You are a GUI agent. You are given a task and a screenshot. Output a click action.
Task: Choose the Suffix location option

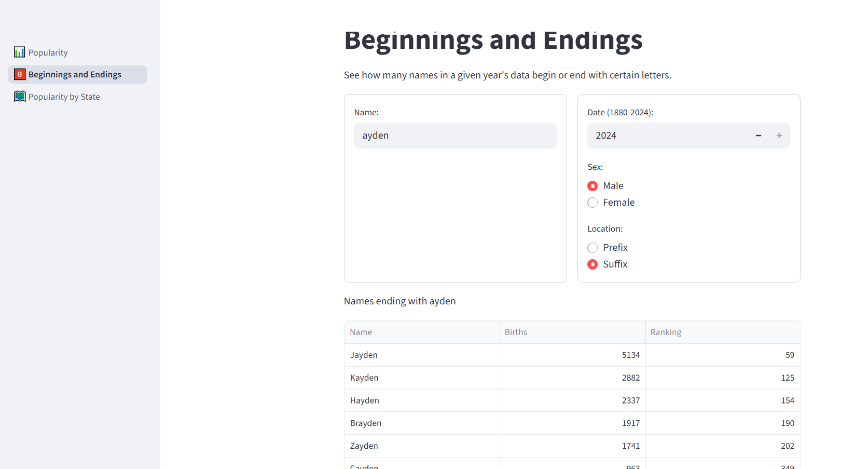coord(593,264)
